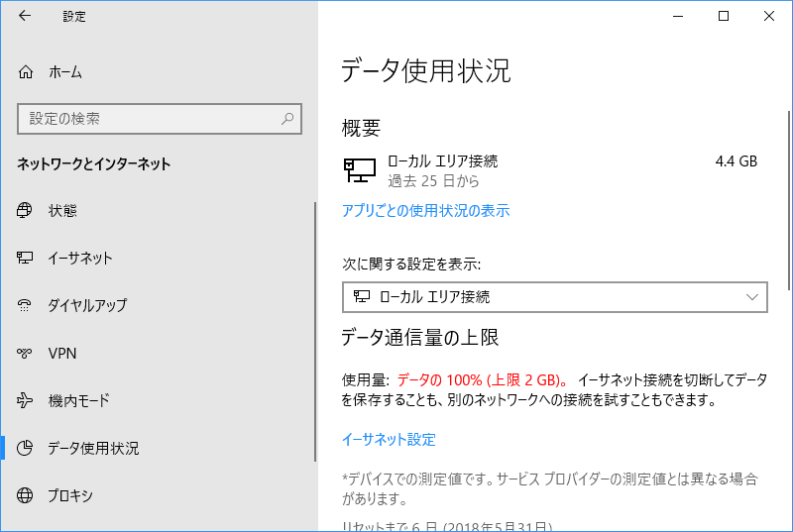Screen dimensions: 793x532
Task: Click the 4.4 GB usage value
Action: tap(736, 161)
